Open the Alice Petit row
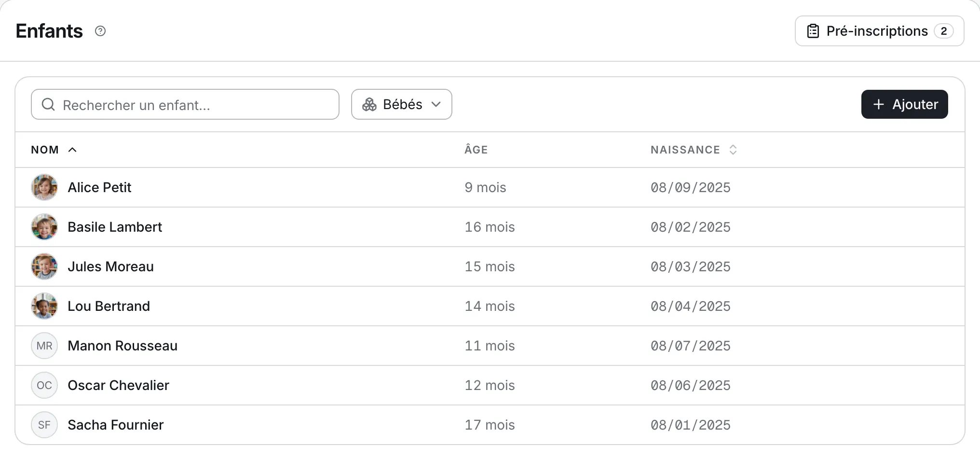The width and height of the screenshot is (980, 474). click(x=490, y=187)
